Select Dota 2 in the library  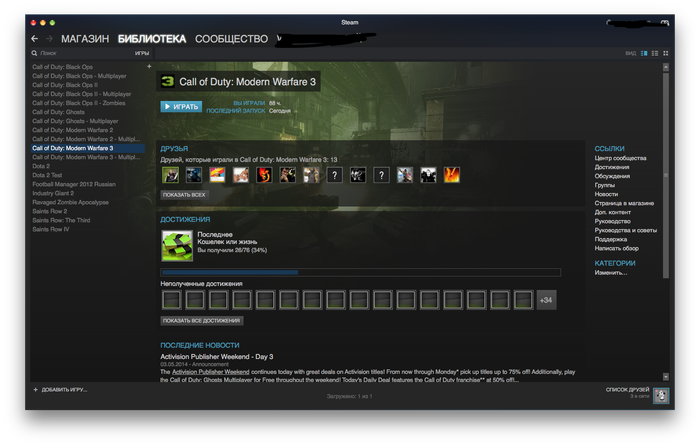pos(41,166)
